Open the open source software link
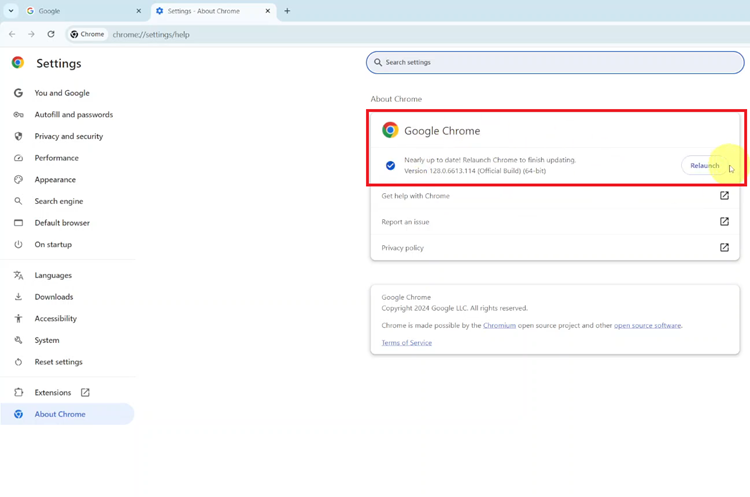 647,325
